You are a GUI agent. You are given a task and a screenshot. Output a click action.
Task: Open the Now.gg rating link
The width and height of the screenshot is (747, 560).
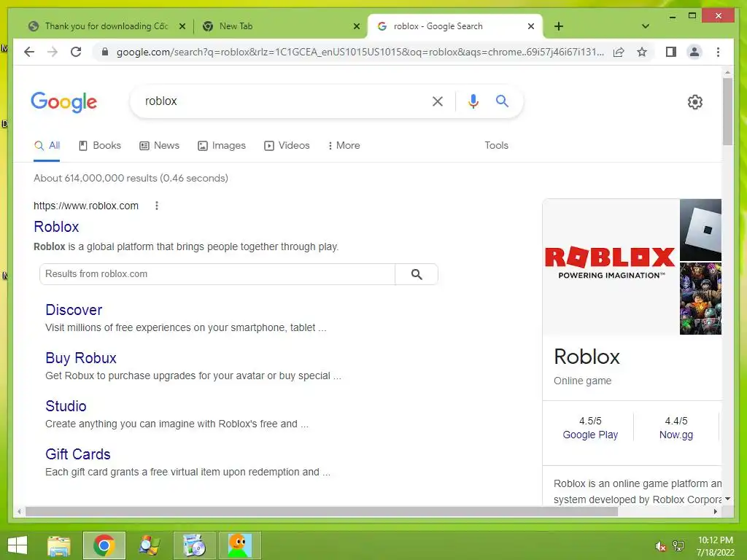pyautogui.click(x=676, y=435)
